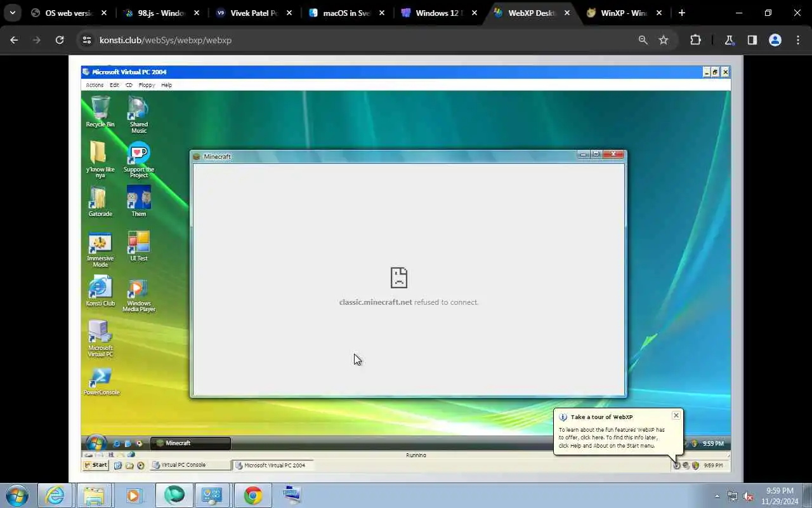Click the folder quick launch icon in WebXP taskbar
The height and width of the screenshot is (508, 812).
point(129,465)
